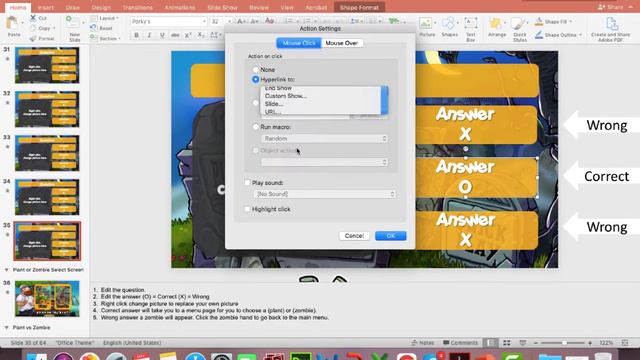
Task: Expand the Shape Outline dropdown arrow
Action: coord(580,35)
